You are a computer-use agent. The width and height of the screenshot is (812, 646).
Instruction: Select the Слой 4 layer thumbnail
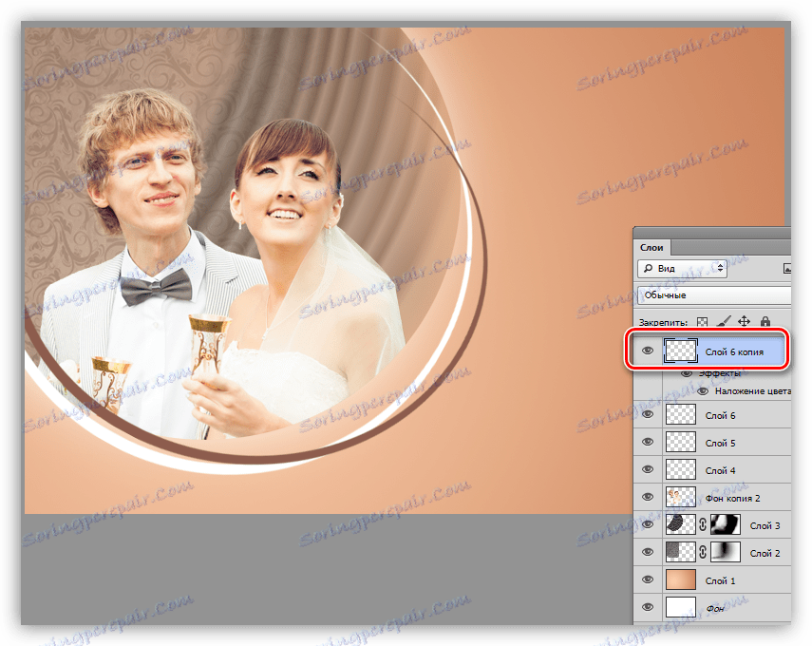coord(680,470)
